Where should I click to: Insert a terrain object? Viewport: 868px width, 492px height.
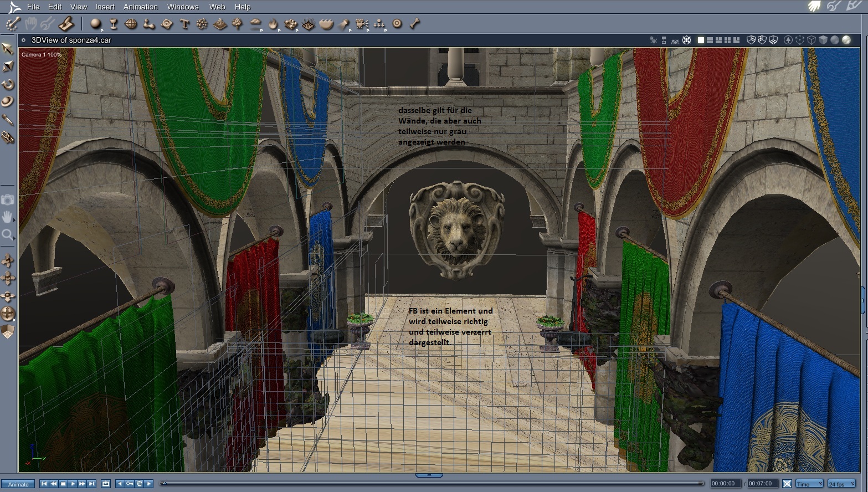220,24
